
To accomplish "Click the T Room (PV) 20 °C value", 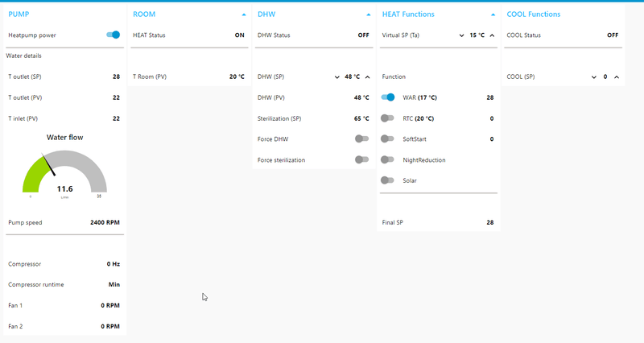I will pos(237,76).
